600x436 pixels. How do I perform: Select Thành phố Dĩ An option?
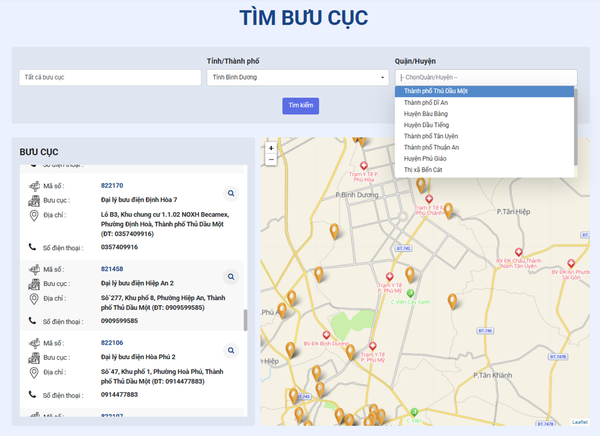click(484, 103)
